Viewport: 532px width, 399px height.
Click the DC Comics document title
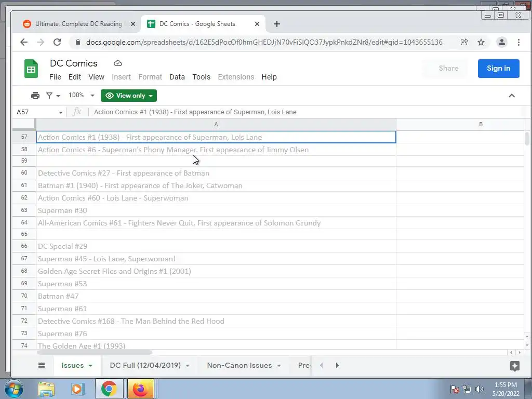(74, 63)
